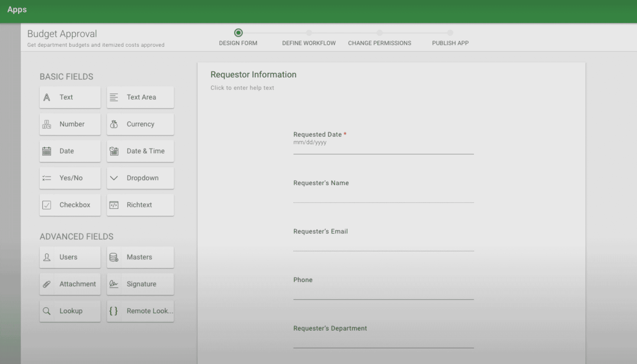Select the Define Workflow step dot

pos(309,33)
